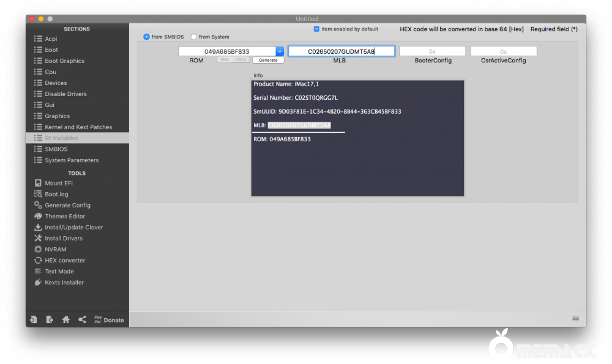
Task: Open the HEX converter icon
Action: [x=38, y=260]
